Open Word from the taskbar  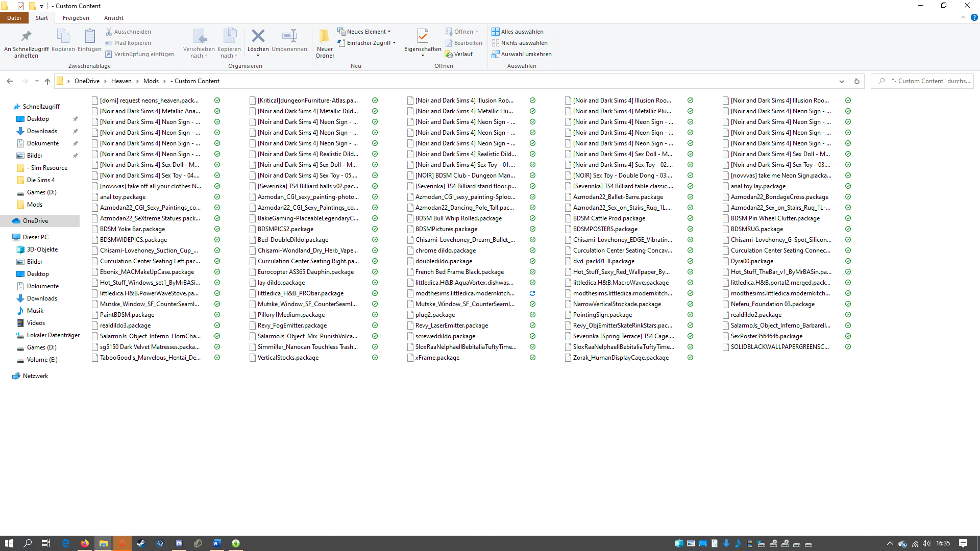[216, 543]
